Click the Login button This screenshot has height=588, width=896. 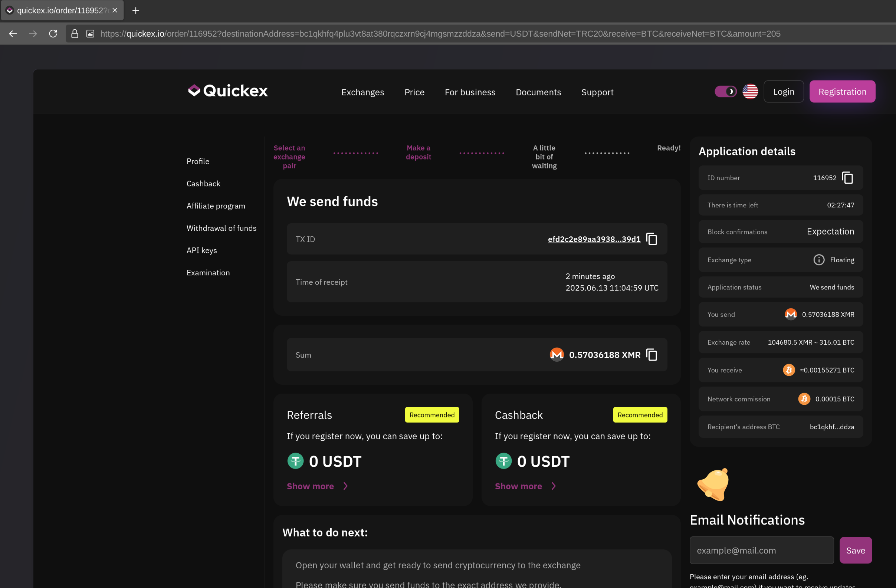click(x=784, y=92)
